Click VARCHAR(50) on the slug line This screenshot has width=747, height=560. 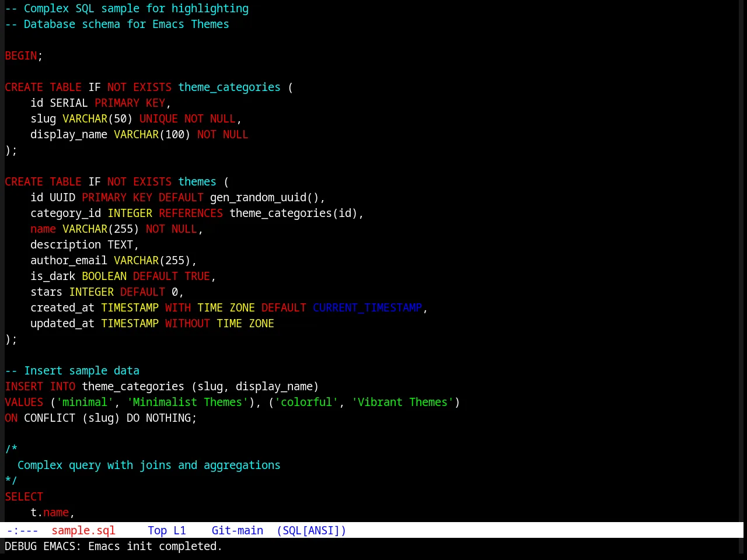pyautogui.click(x=97, y=118)
